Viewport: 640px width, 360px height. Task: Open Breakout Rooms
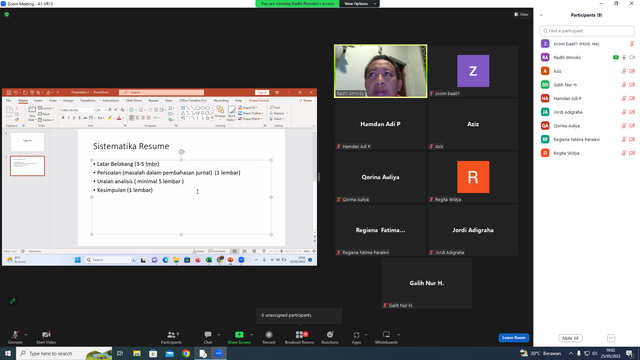(x=300, y=337)
